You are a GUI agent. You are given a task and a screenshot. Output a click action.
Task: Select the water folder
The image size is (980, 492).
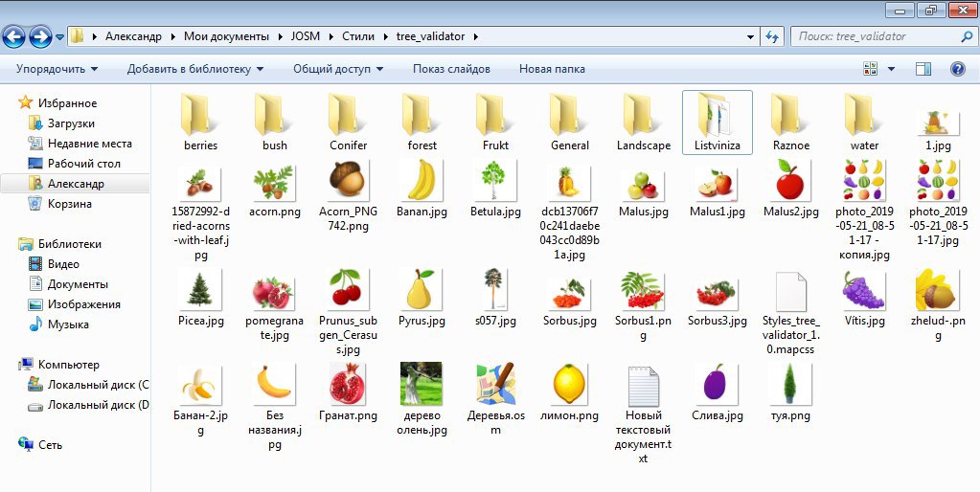864,123
